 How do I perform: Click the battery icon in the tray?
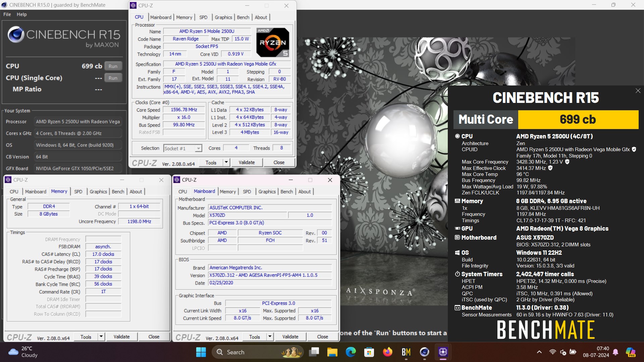573,352
